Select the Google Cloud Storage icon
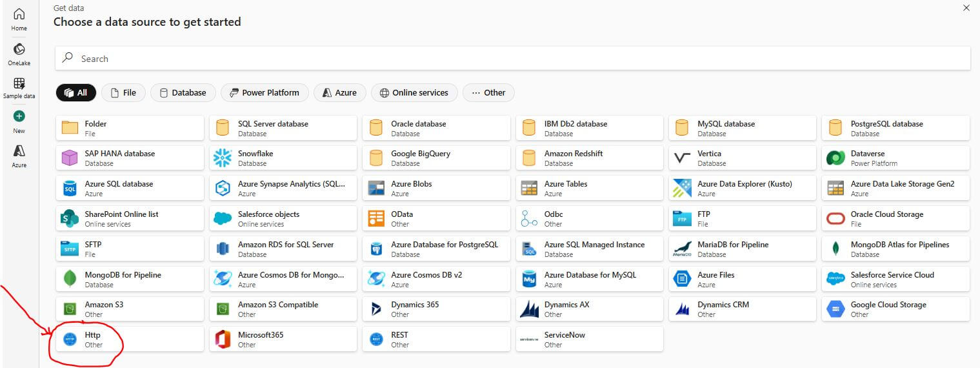The image size is (980, 368). (835, 309)
